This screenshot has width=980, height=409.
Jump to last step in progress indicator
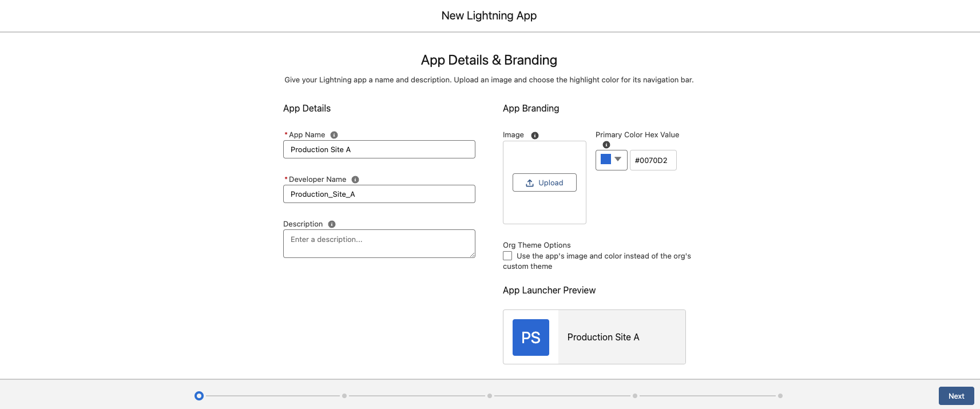pyautogui.click(x=780, y=396)
